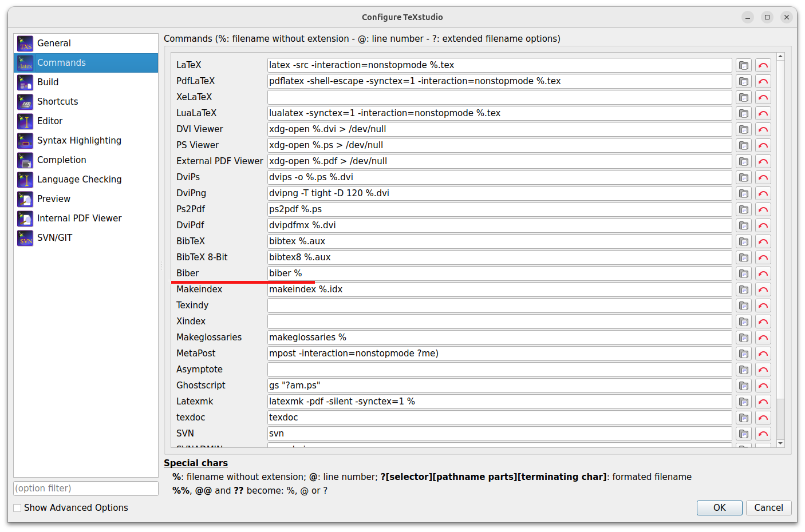The image size is (805, 532).
Task: Browse for External PDF Viewer program
Action: [743, 161]
